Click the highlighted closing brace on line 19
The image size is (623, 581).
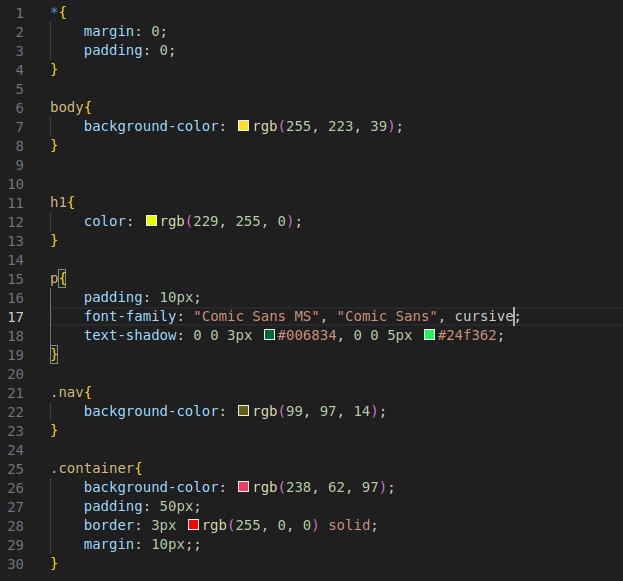pyautogui.click(x=54, y=354)
